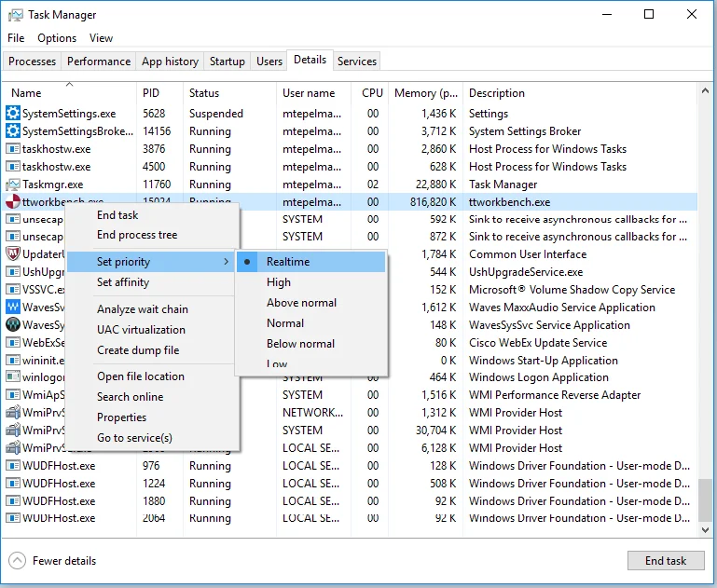
Task: Click the scrollbar down arrow
Action: 705,529
